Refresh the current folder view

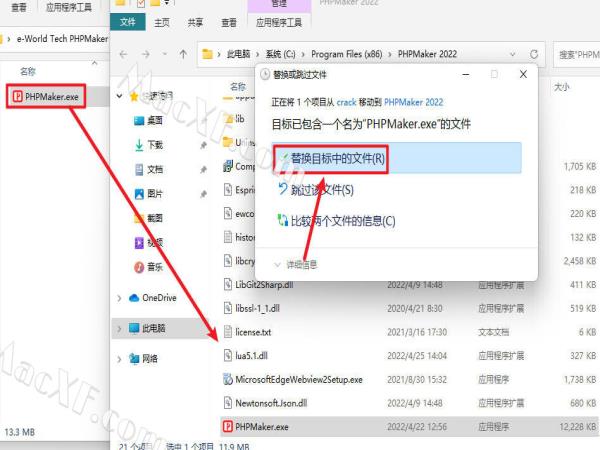534,54
